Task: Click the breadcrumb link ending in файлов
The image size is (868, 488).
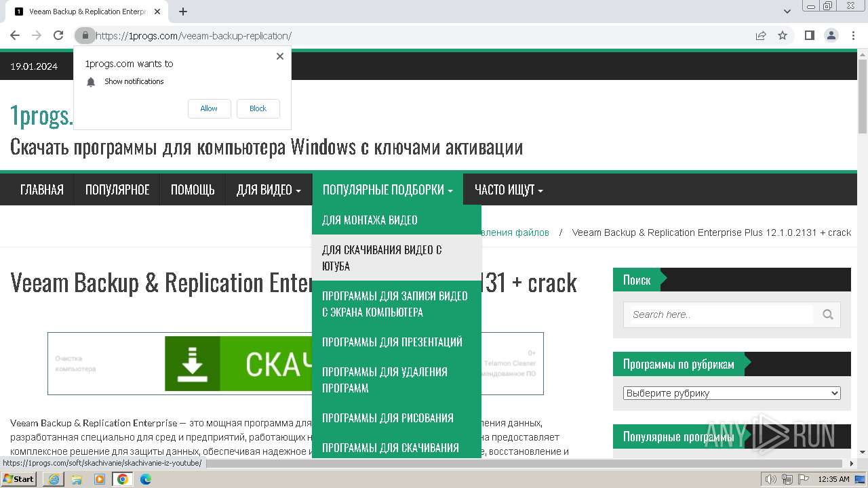Action: coord(515,232)
